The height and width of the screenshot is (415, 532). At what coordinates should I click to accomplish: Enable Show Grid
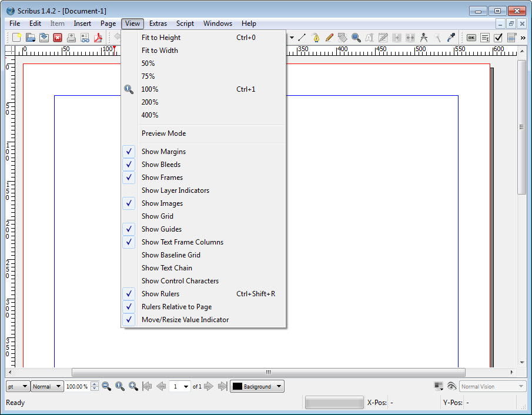[203, 216]
